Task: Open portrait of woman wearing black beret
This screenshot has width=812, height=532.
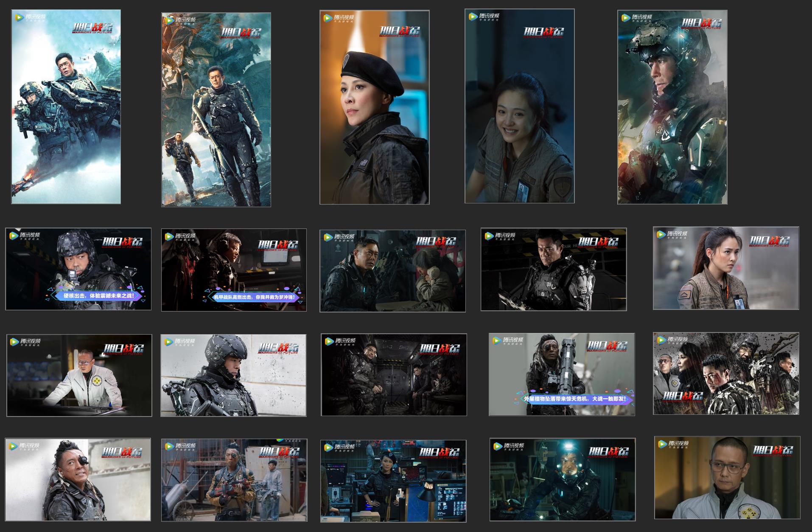Action: (375, 107)
